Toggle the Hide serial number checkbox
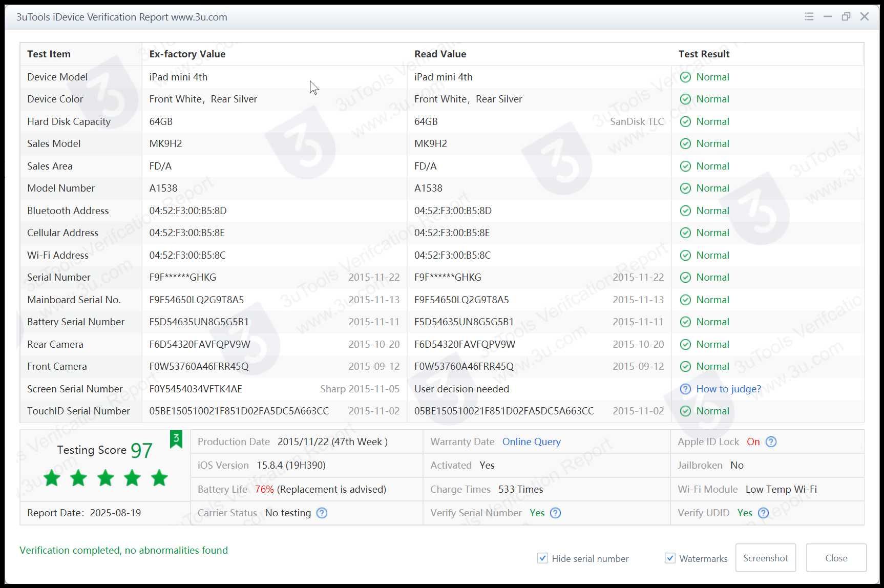The height and width of the screenshot is (588, 884). pyautogui.click(x=542, y=558)
